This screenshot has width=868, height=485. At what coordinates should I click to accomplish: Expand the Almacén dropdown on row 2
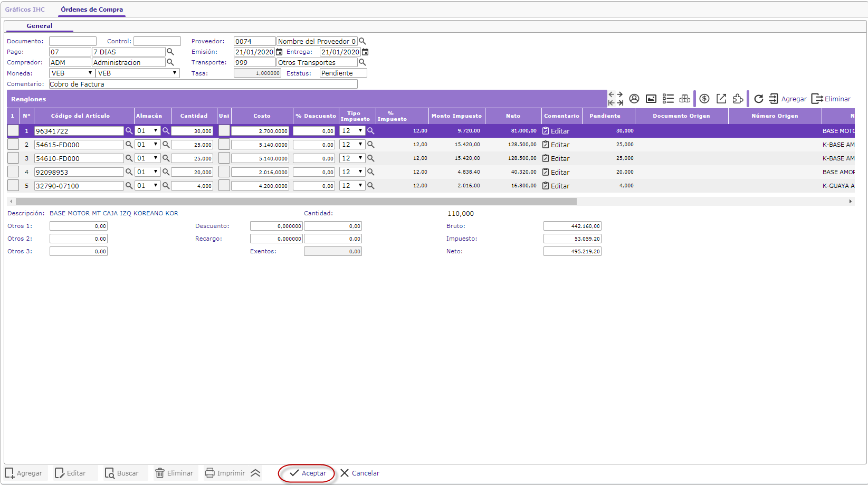coord(148,144)
